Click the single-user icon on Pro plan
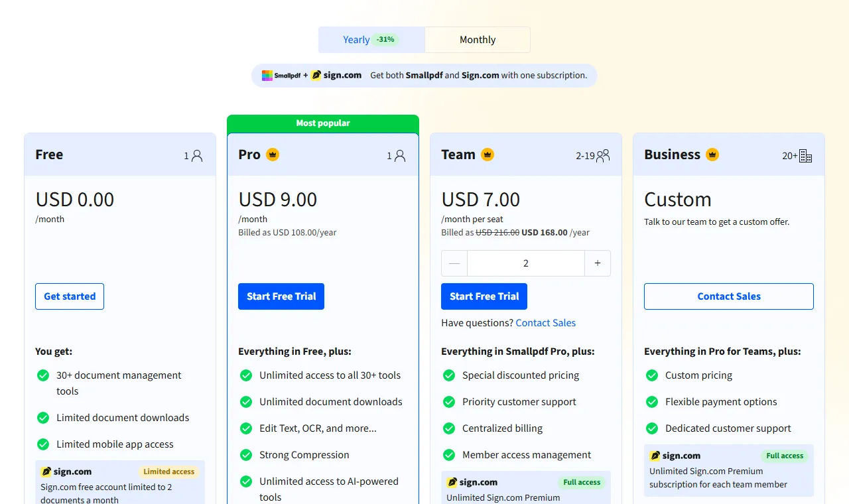 399,156
